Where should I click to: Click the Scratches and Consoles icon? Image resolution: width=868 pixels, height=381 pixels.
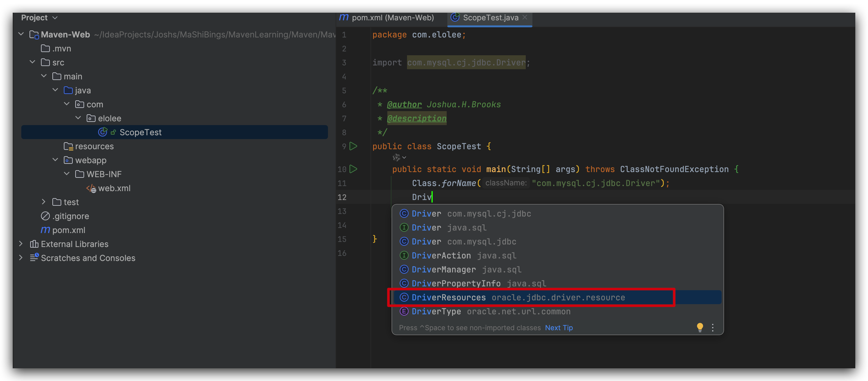(x=34, y=258)
